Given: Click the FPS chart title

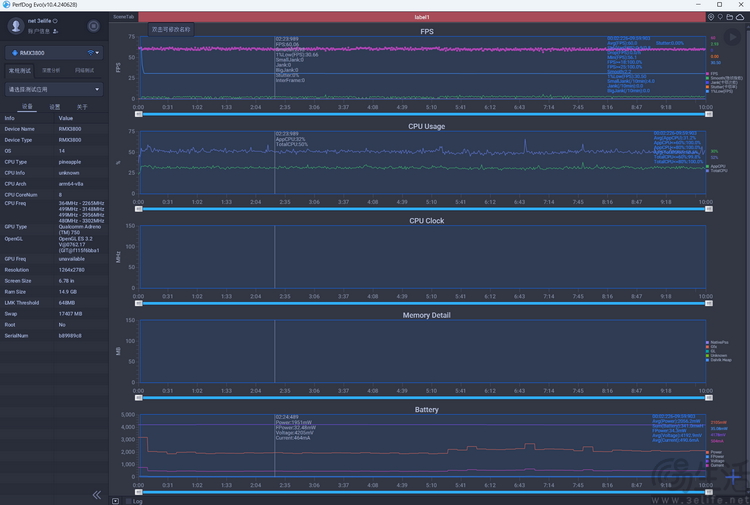Looking at the screenshot, I should (427, 32).
